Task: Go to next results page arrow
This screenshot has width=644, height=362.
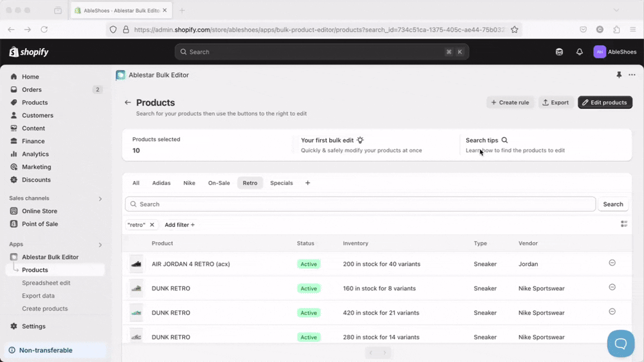Action: click(385, 352)
